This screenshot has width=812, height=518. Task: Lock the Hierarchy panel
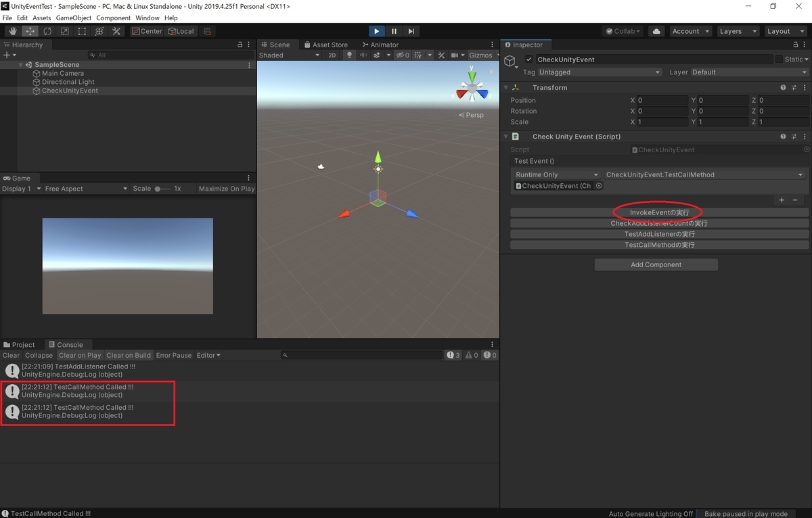click(x=240, y=45)
